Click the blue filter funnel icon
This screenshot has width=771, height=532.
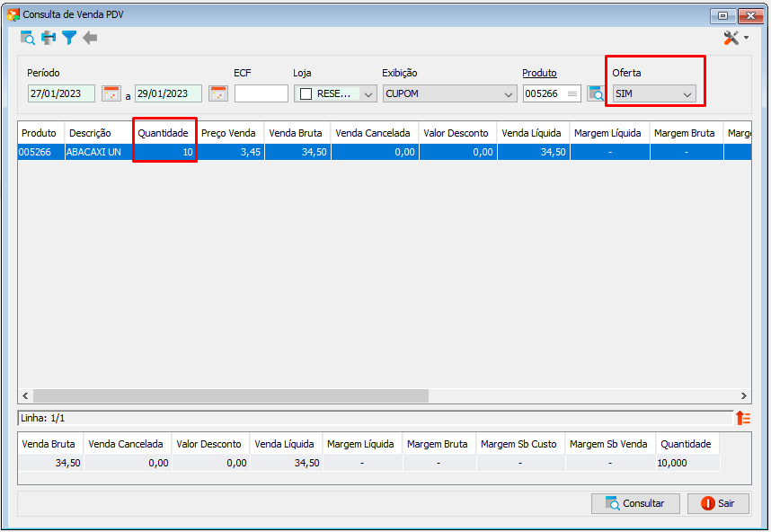click(69, 38)
